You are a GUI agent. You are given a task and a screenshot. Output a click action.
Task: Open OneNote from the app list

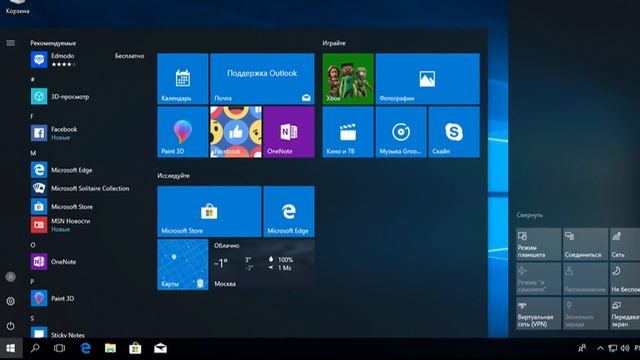pos(87,262)
